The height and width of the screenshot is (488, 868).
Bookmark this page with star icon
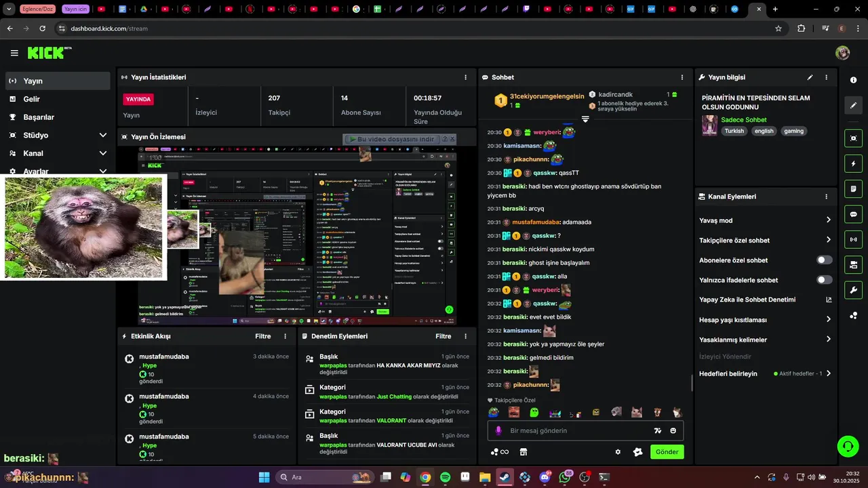tap(778, 28)
